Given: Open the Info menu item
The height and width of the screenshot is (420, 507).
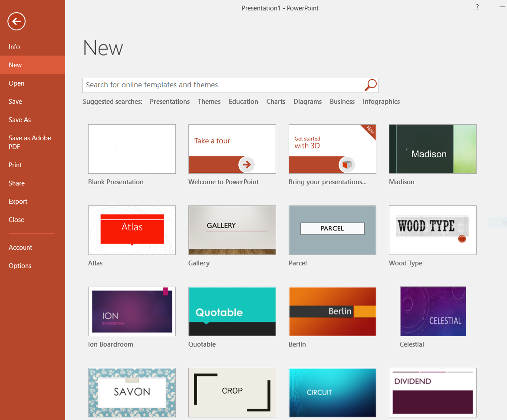Looking at the screenshot, I should (14, 47).
